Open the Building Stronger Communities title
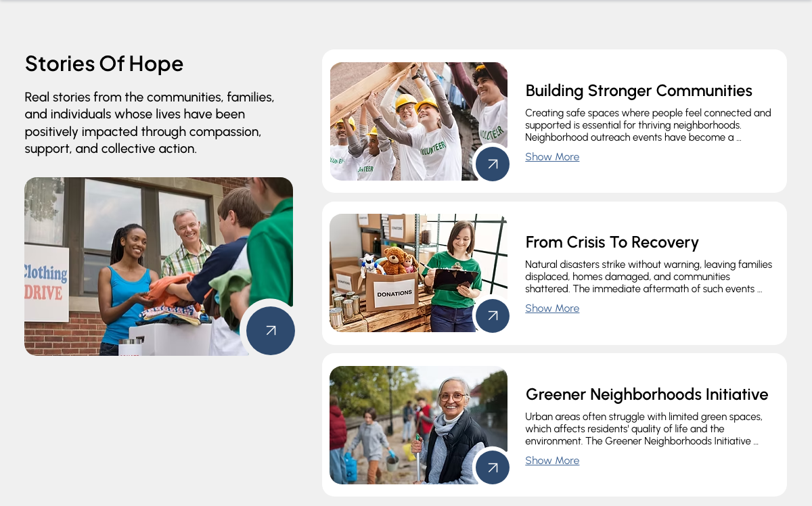The height and width of the screenshot is (506, 812). 639,91
